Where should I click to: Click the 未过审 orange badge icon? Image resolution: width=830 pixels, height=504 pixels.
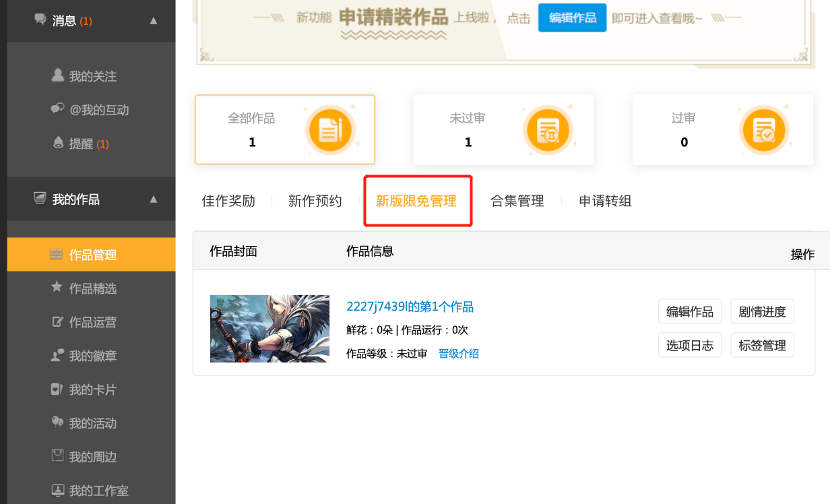[x=548, y=129]
